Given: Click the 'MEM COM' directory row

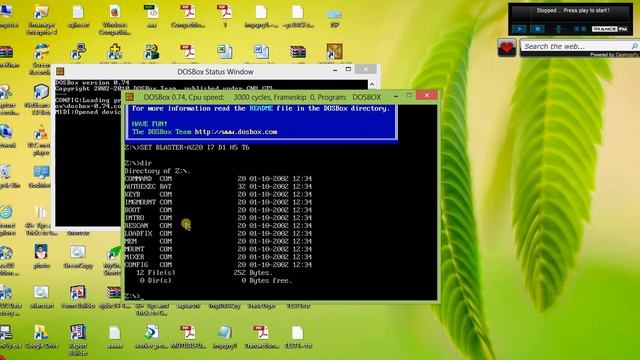Looking at the screenshot, I should coord(218,241).
